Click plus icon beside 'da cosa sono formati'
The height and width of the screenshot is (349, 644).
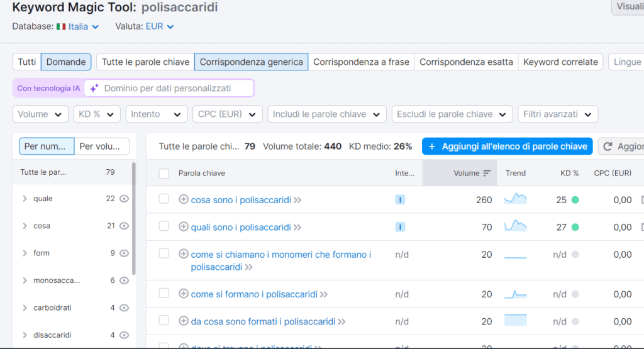(x=184, y=321)
